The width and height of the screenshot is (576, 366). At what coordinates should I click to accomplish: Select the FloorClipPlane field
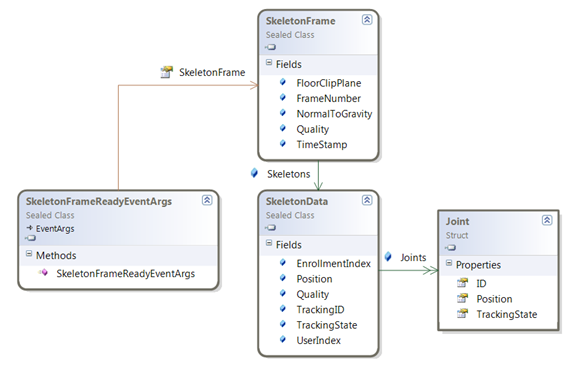(x=329, y=83)
